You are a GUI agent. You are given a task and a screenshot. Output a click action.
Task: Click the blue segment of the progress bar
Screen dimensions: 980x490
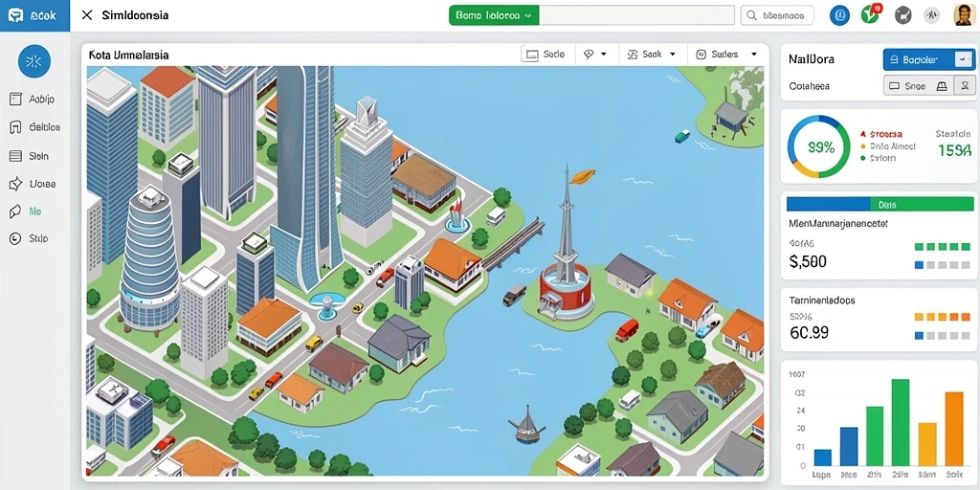[x=829, y=204]
